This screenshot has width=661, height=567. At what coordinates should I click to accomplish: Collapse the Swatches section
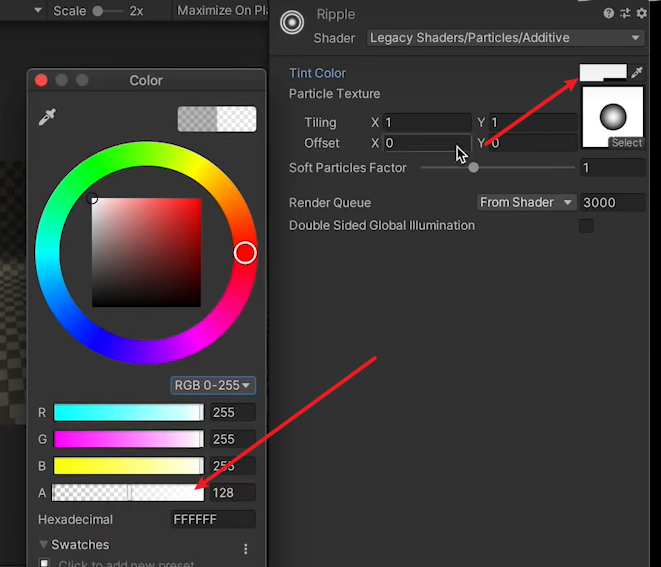click(x=43, y=544)
